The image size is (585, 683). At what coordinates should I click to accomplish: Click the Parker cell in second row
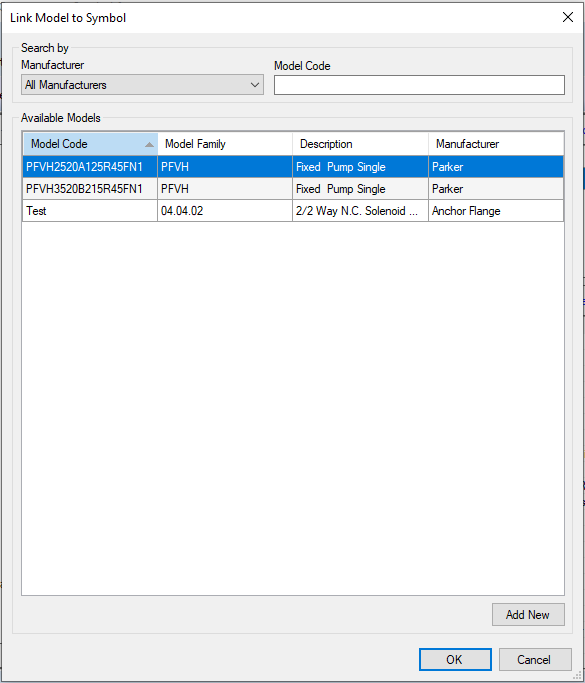(496, 189)
